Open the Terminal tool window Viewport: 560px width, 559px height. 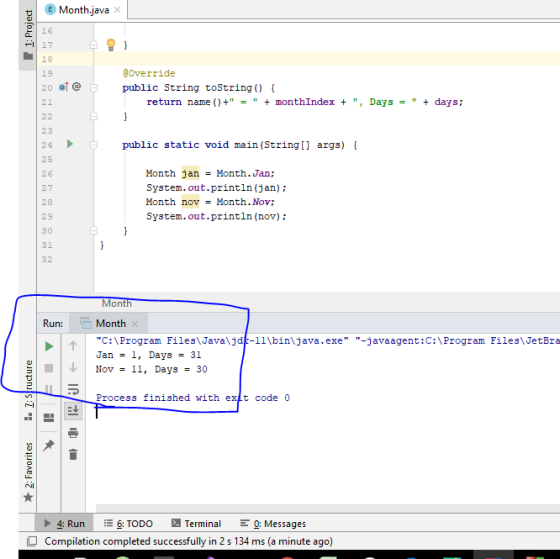tap(196, 523)
